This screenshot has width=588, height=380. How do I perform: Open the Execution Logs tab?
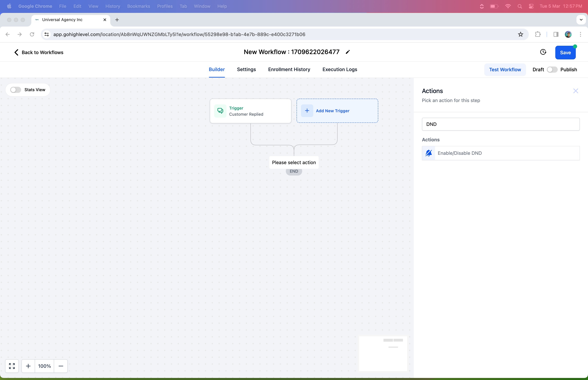[x=340, y=69]
